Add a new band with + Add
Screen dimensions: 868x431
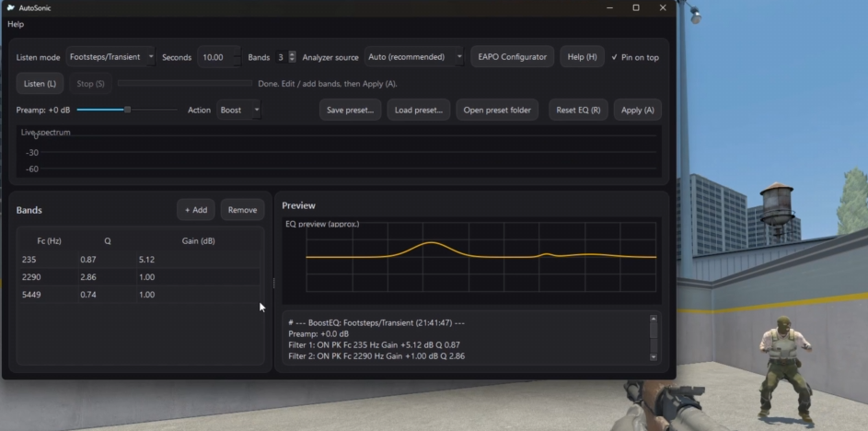[196, 210]
